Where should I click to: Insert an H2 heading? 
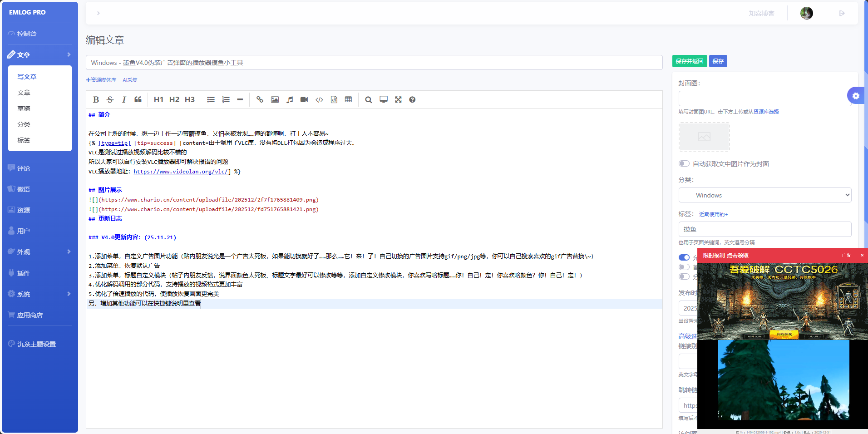coord(174,99)
